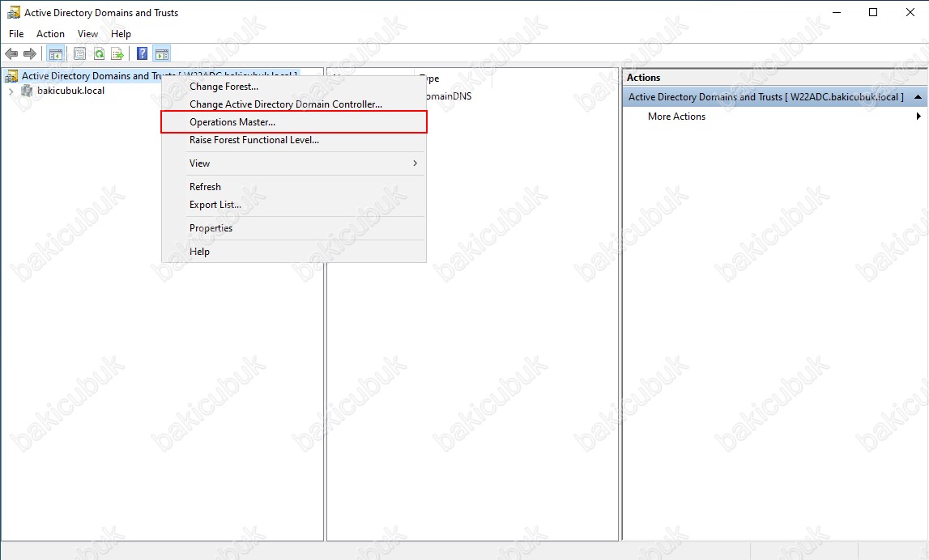Choose Refresh in the context menu

coord(294,186)
